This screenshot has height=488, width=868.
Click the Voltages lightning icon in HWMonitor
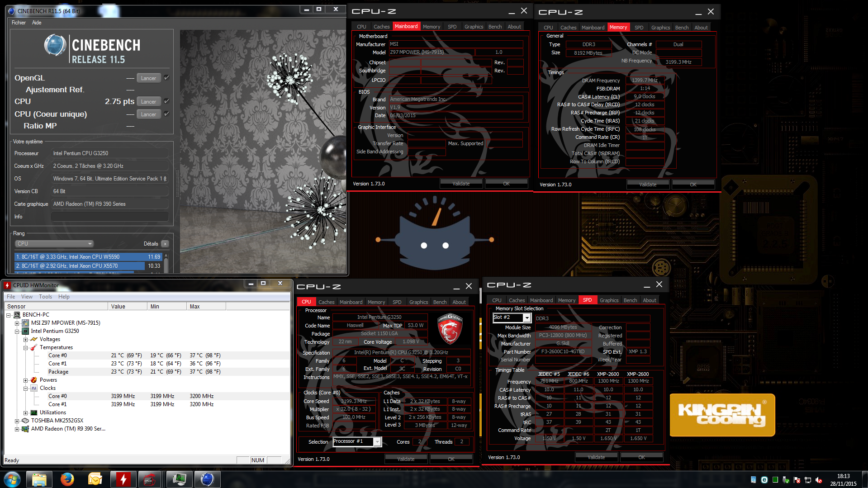pyautogui.click(x=34, y=339)
